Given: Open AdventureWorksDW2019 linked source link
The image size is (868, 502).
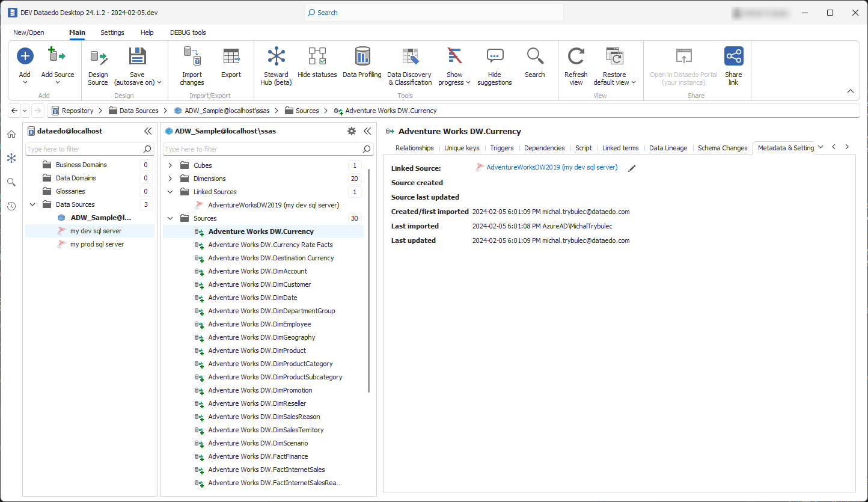Looking at the screenshot, I should (x=552, y=168).
